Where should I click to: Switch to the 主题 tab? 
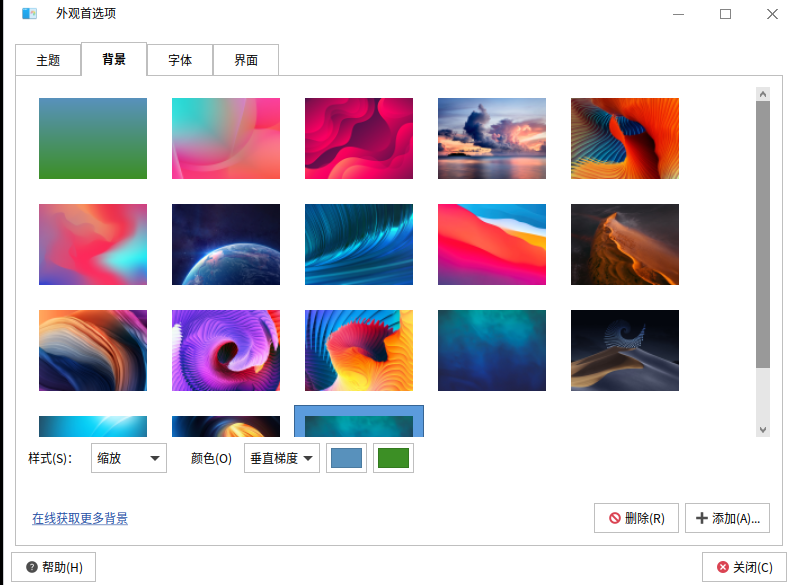pyautogui.click(x=48, y=60)
